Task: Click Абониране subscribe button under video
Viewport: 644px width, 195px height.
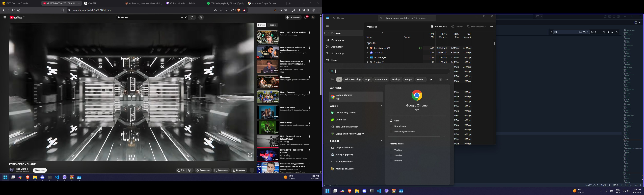Action: point(40,170)
